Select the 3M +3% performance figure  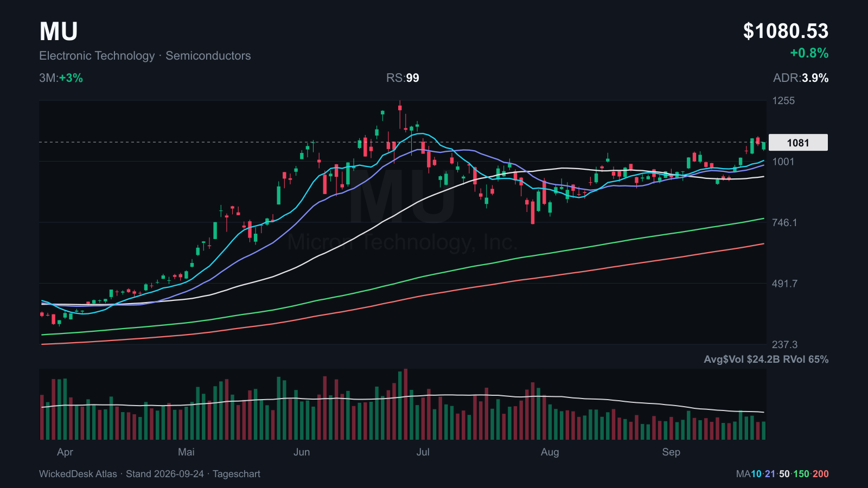[x=61, y=78]
